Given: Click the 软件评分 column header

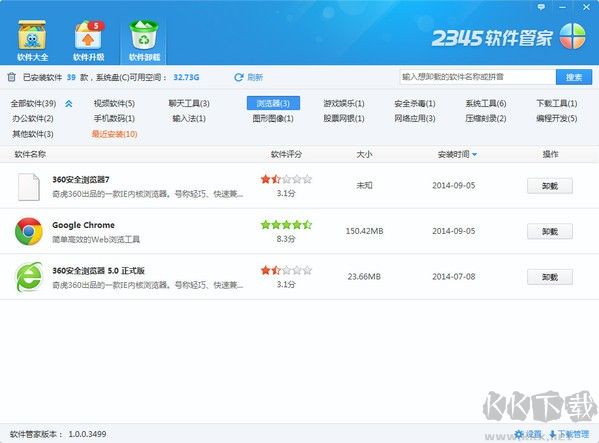Looking at the screenshot, I should [286, 154].
